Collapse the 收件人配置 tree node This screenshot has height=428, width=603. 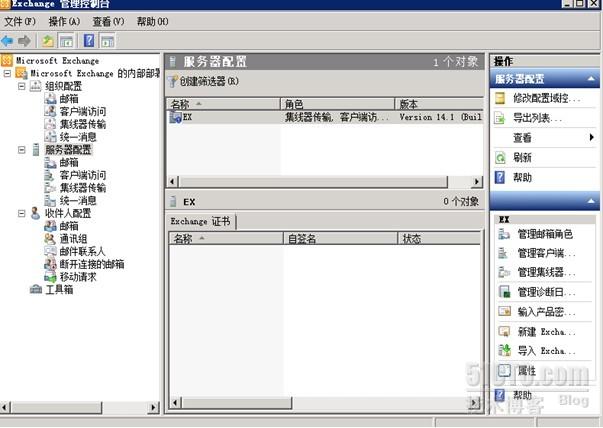[x=22, y=213]
